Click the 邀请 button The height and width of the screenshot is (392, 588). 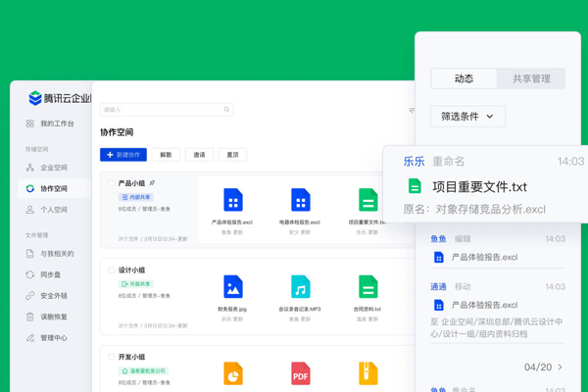click(199, 155)
